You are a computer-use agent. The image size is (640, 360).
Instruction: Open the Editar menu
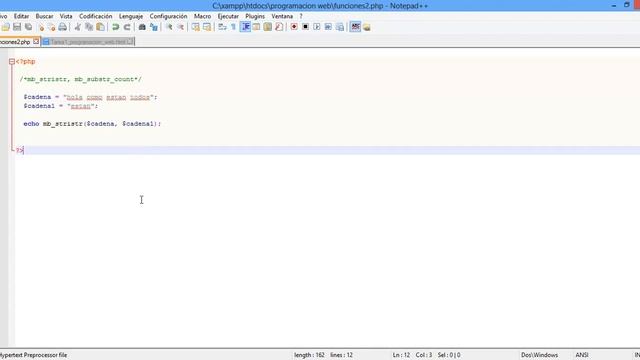tap(21, 16)
